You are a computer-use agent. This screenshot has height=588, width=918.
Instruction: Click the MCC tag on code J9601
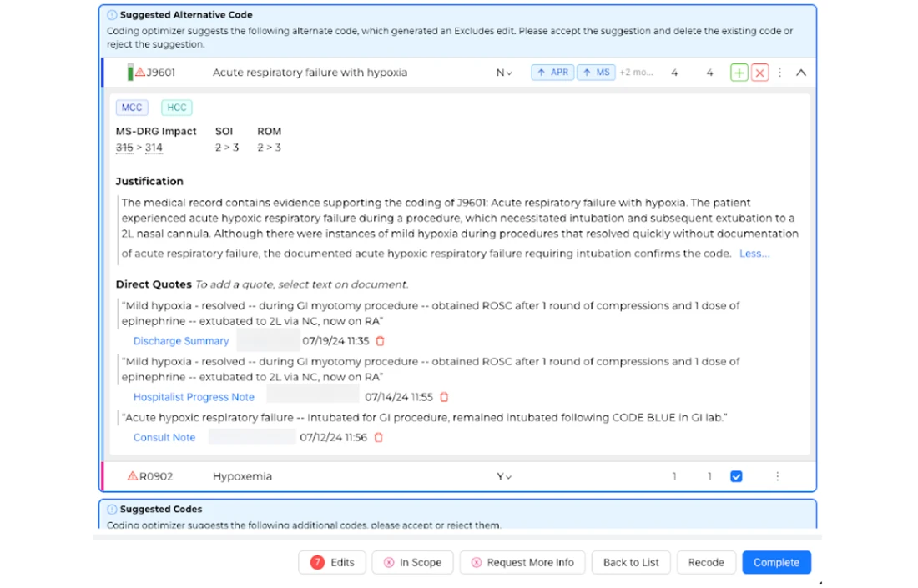point(131,108)
